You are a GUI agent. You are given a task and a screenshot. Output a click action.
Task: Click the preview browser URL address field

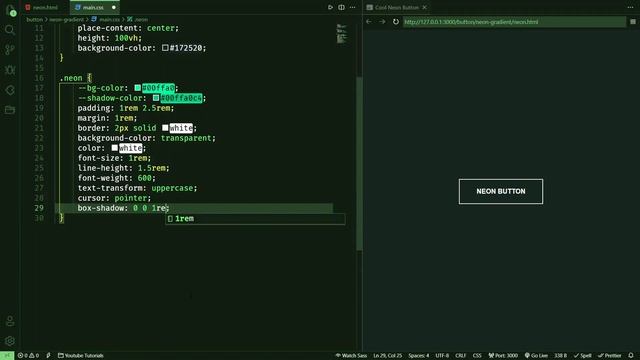pyautogui.click(x=514, y=22)
